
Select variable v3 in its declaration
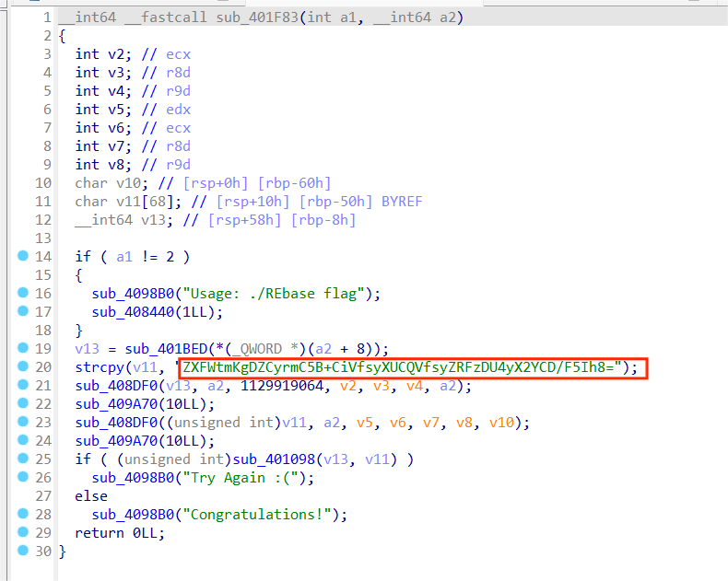[116, 73]
